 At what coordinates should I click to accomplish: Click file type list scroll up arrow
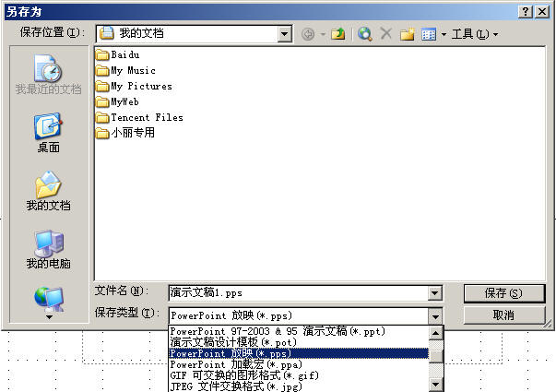(436, 333)
